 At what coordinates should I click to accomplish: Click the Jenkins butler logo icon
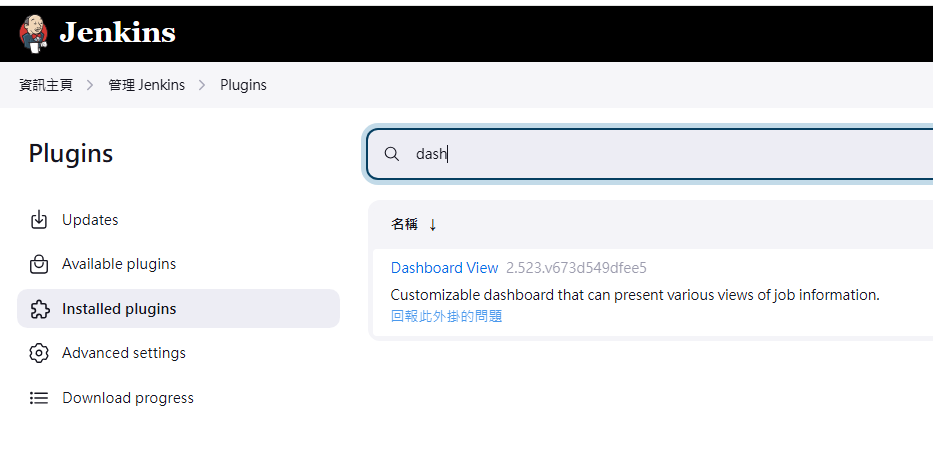(33, 33)
